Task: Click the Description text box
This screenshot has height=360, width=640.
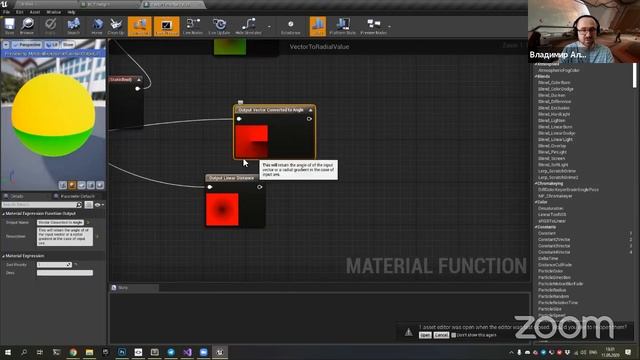Action: click(65, 236)
